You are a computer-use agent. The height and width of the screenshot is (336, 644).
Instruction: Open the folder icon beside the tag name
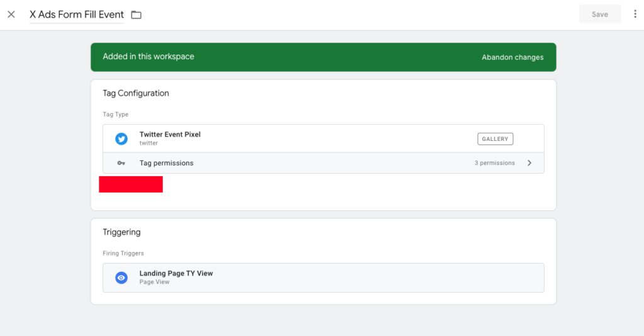136,15
